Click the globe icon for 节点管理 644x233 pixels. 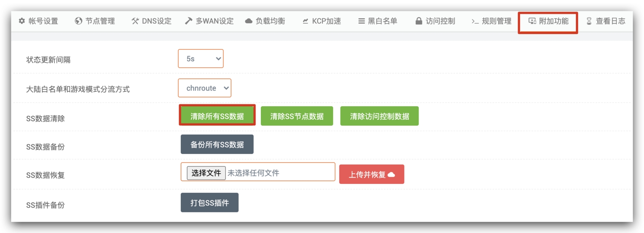pos(78,21)
